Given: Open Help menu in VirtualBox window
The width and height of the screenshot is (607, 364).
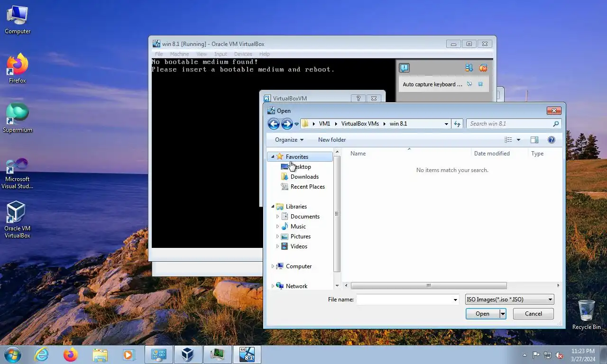Looking at the screenshot, I should click(x=264, y=54).
